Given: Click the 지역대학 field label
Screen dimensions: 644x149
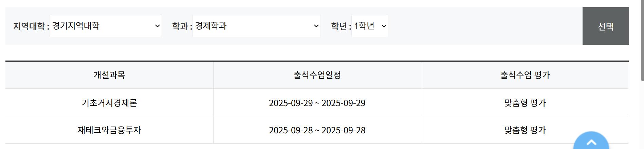Looking at the screenshot, I should [31, 26].
